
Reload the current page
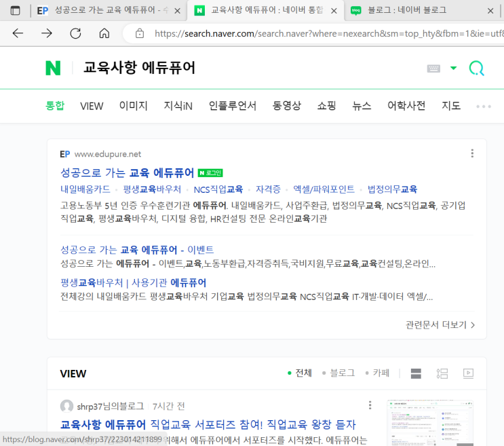75,33
